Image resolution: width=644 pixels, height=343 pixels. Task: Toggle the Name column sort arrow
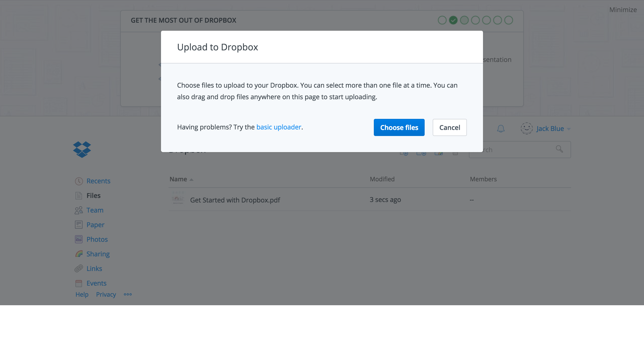191,179
